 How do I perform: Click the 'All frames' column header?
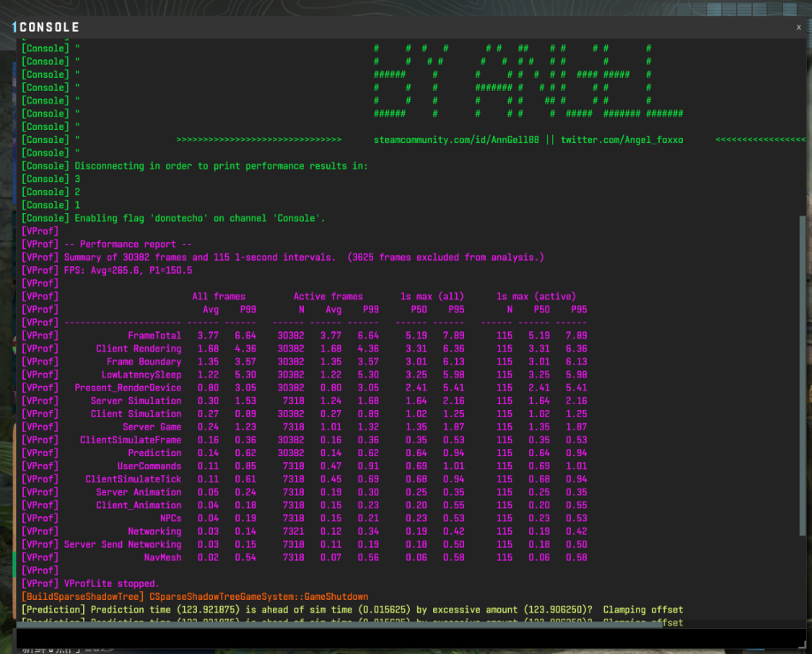tap(219, 297)
